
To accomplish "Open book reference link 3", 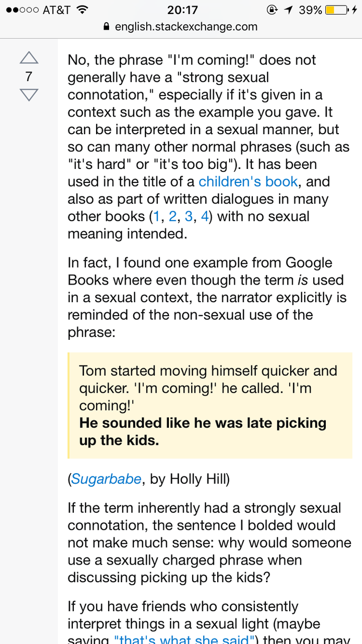I will (189, 217).
